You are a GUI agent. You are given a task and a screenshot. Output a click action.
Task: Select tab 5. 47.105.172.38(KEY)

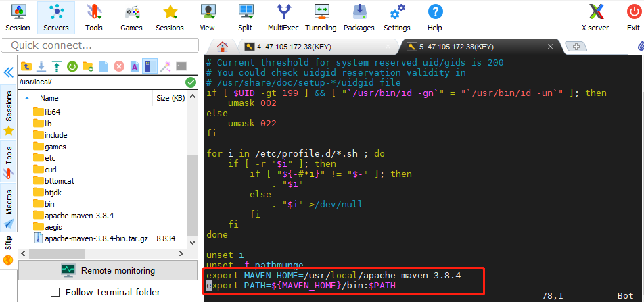pos(457,47)
